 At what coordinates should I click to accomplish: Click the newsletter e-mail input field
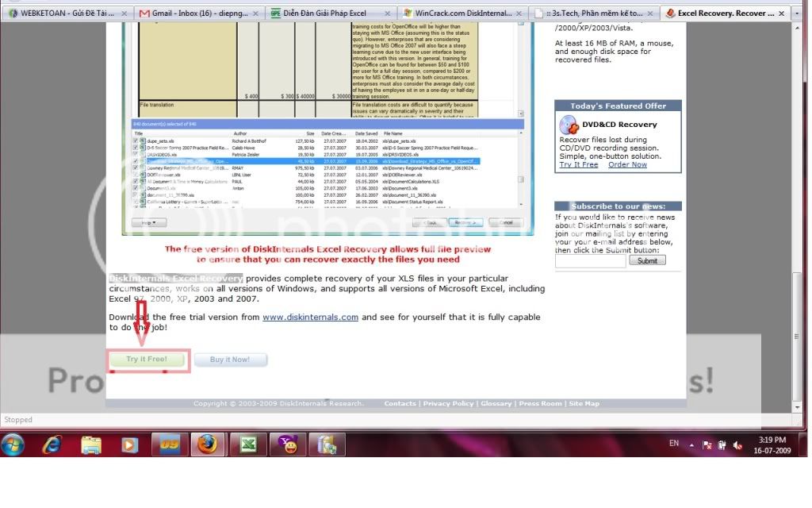pos(590,260)
